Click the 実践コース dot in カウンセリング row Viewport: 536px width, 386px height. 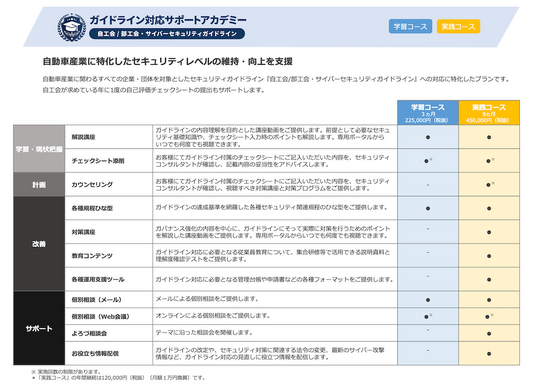coord(489,185)
